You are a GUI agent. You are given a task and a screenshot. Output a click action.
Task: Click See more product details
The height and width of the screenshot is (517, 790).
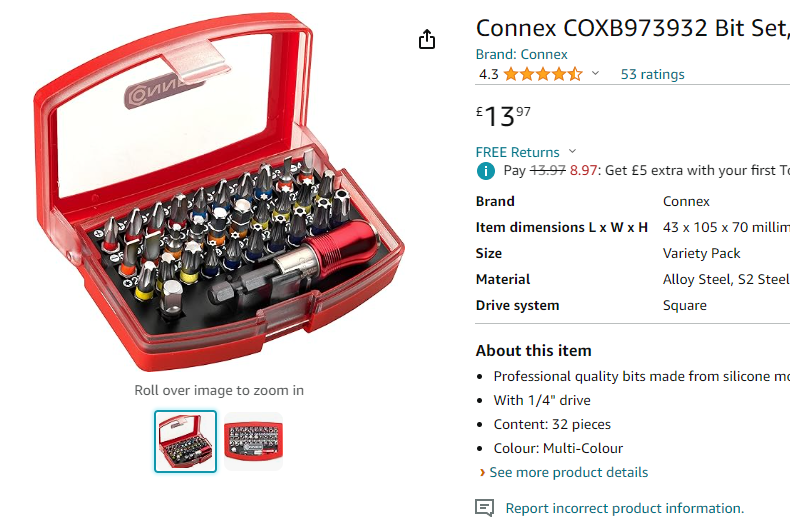[x=568, y=472]
